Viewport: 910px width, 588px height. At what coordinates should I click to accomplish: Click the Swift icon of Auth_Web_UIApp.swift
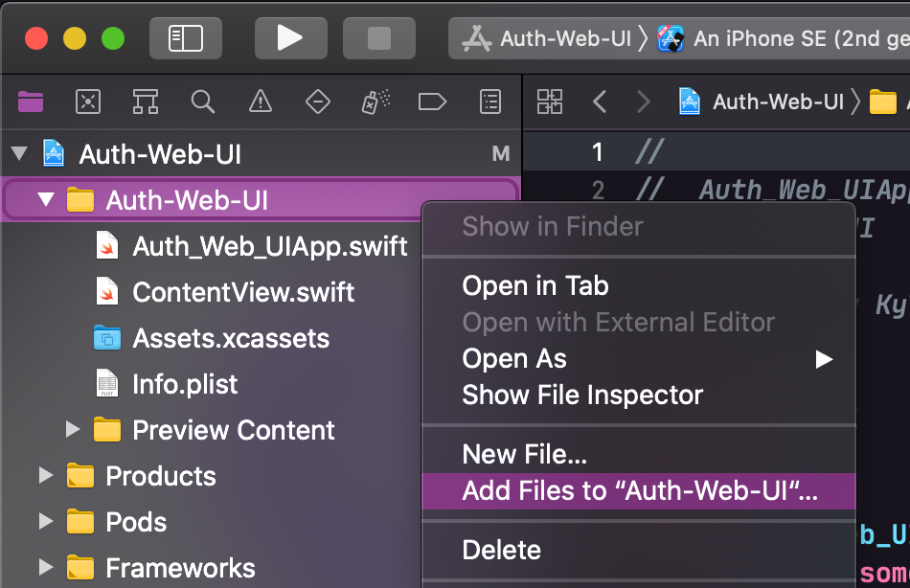click(x=107, y=245)
